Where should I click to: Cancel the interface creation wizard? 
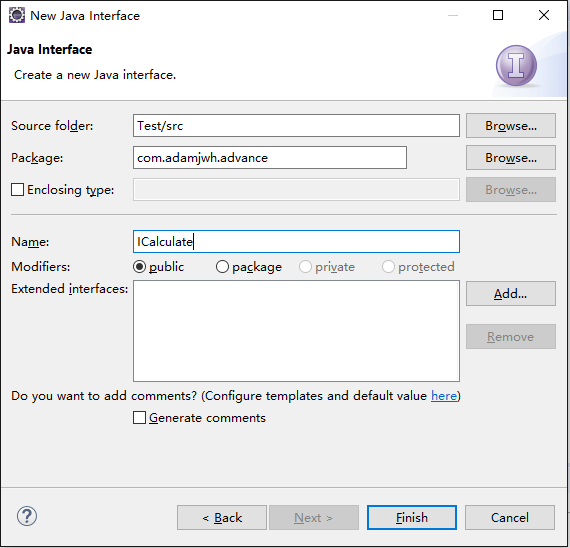510,517
